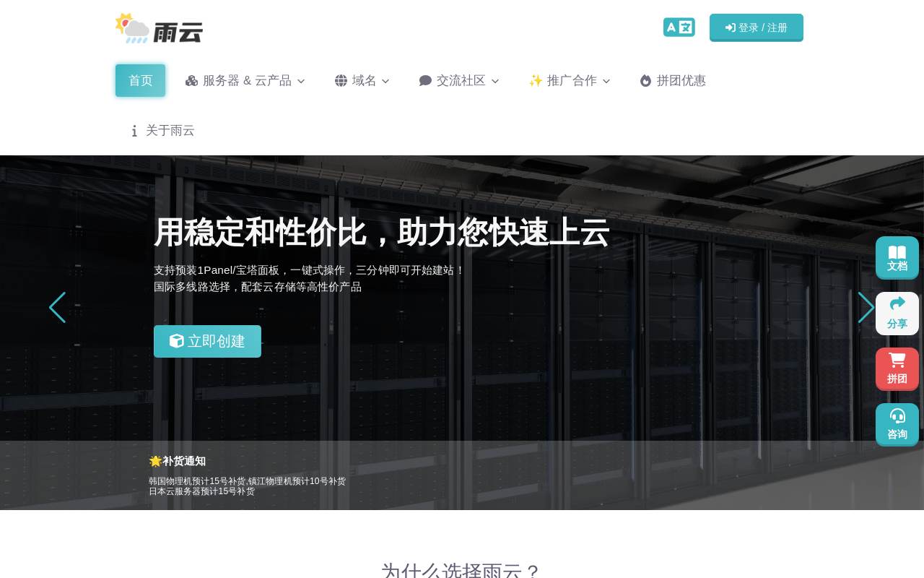Screen dimensions: 924x578
Task: Click the 雨云 logo in header
Action: (x=159, y=28)
